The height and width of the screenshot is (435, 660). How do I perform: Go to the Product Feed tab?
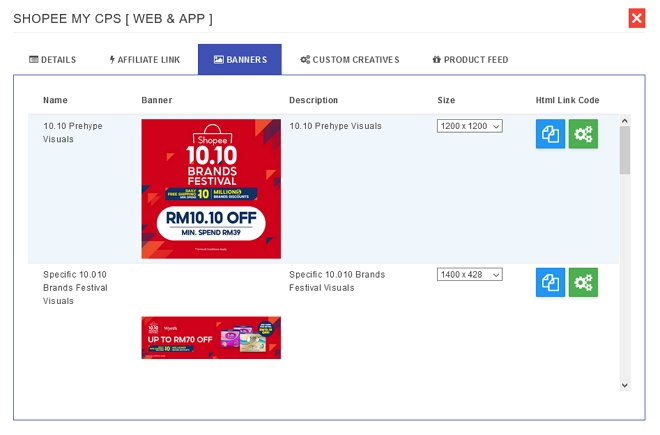[x=470, y=60]
